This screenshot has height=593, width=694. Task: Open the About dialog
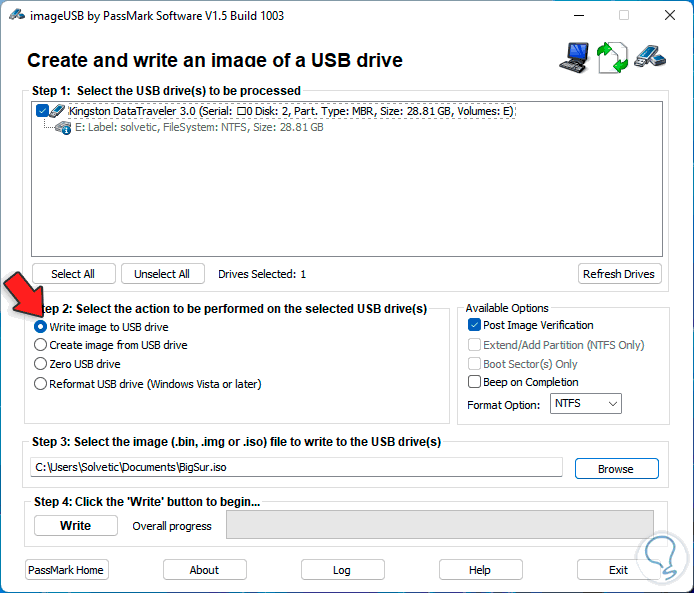pos(204,570)
